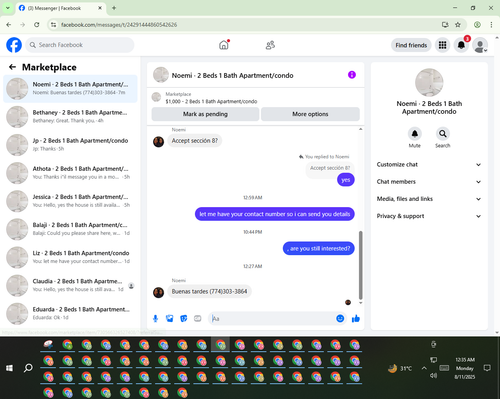This screenshot has width=500, height=399.
Task: Select the Messenger | Facebook browser tab
Action: pos(61,8)
